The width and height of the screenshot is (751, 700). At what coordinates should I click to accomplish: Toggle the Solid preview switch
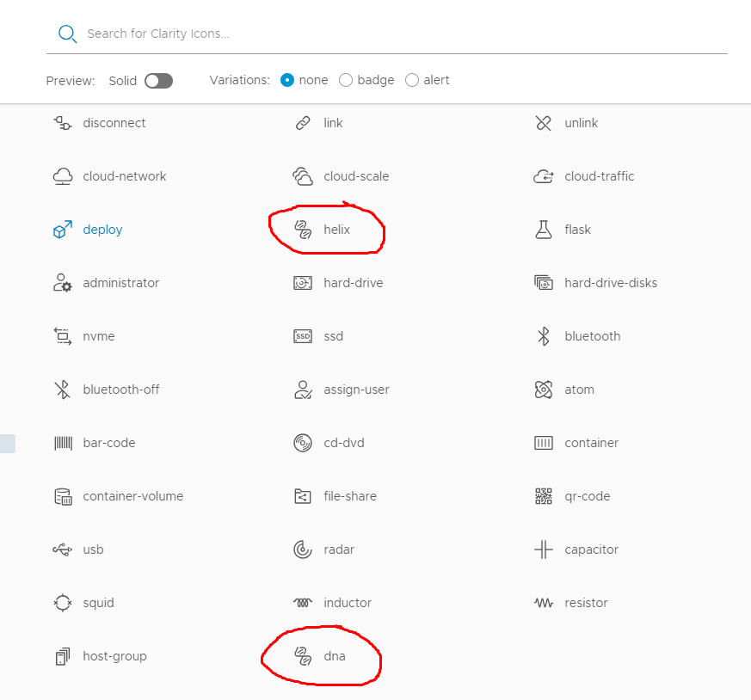click(x=158, y=80)
